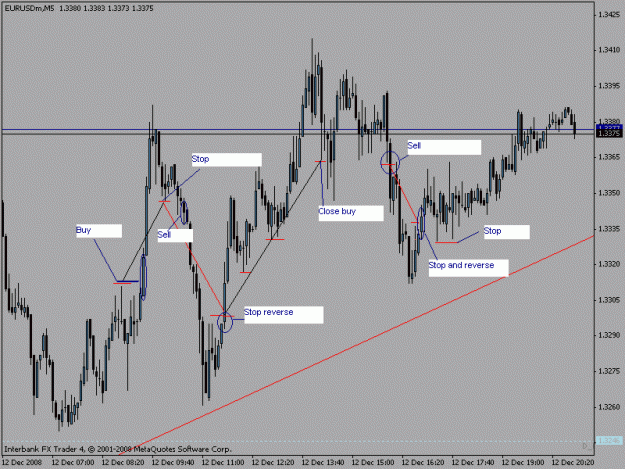
Task: Click the 1.3260 price scale value
Action: 609,407
